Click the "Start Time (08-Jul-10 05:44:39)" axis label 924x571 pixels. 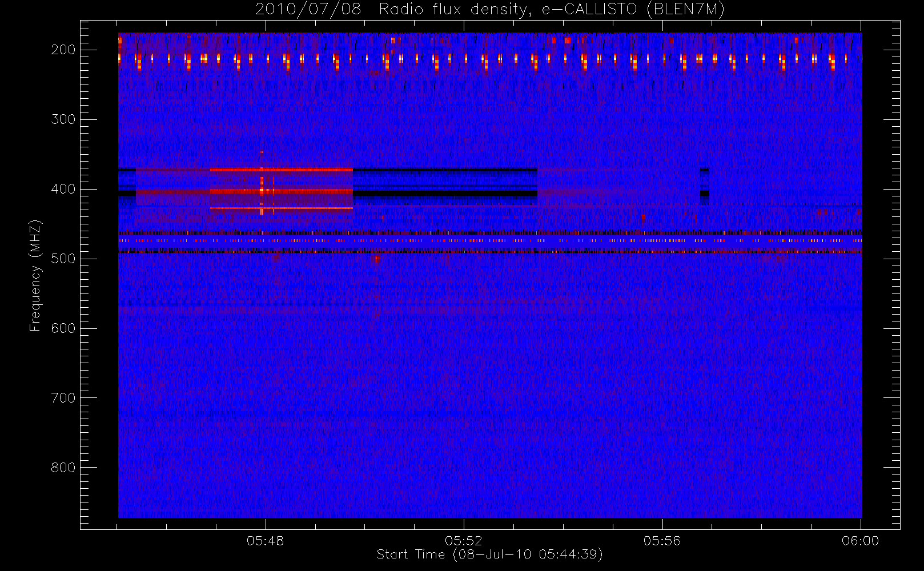(x=490, y=554)
